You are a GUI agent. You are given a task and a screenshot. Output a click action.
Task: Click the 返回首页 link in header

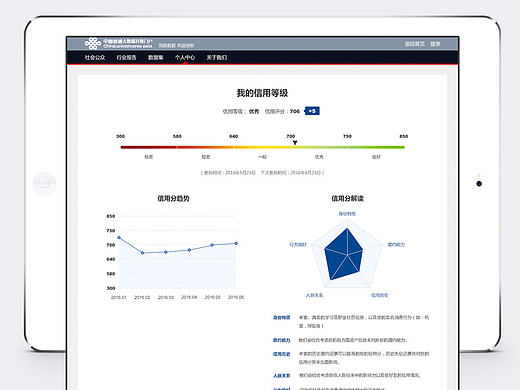tap(415, 44)
